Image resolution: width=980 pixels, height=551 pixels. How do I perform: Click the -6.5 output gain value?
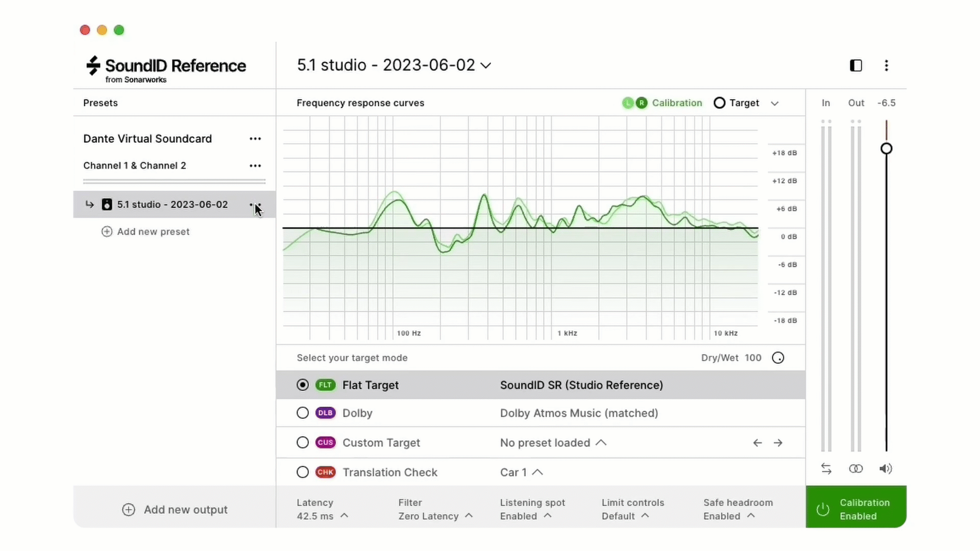(887, 103)
